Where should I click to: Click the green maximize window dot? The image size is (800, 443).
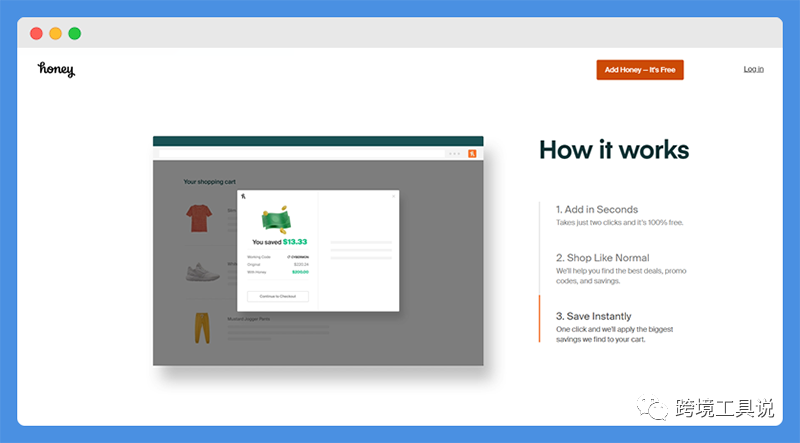tap(74, 33)
